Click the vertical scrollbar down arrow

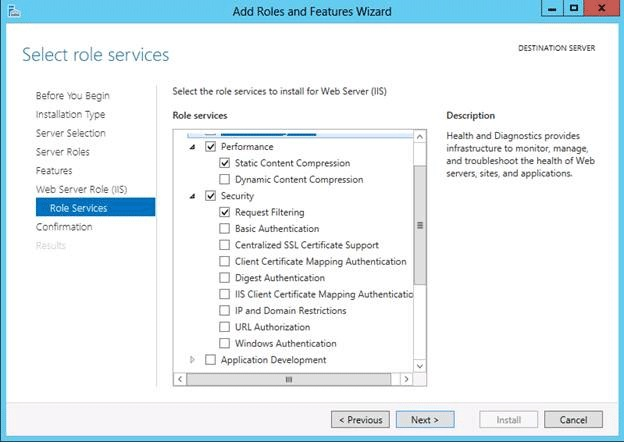point(420,365)
